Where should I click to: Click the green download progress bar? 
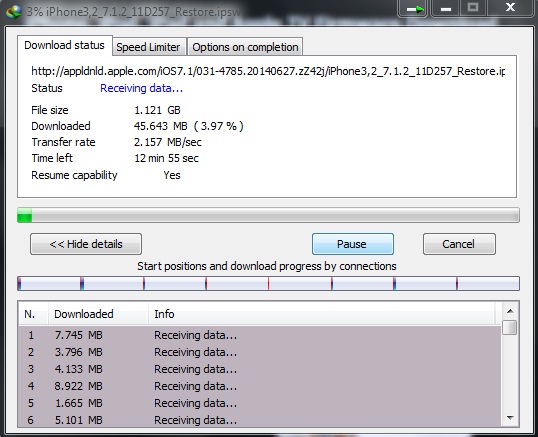[268, 215]
